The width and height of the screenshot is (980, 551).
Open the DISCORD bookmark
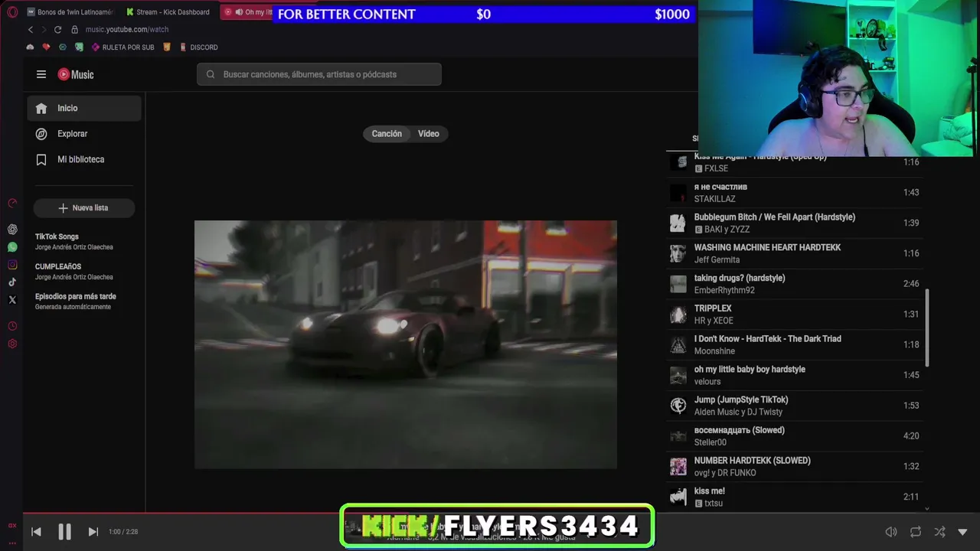pos(198,47)
